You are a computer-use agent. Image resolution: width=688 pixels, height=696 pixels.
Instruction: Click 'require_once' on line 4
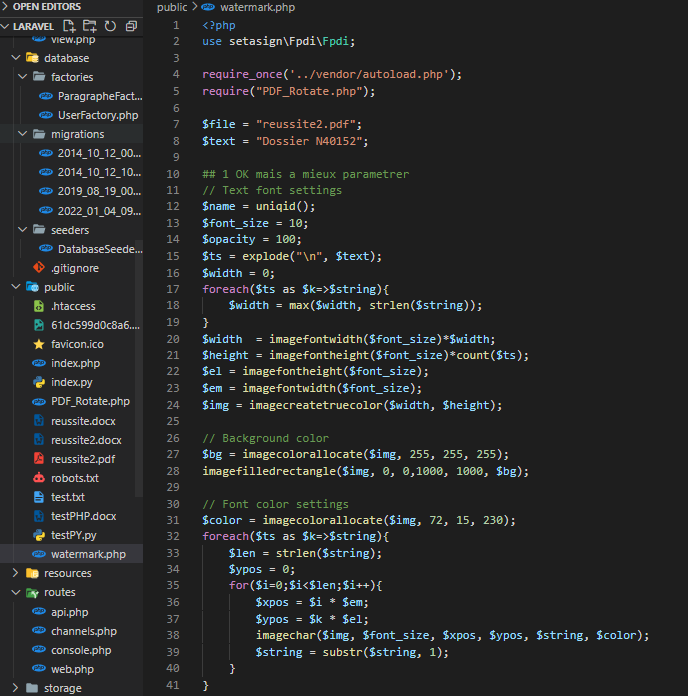click(x=242, y=74)
